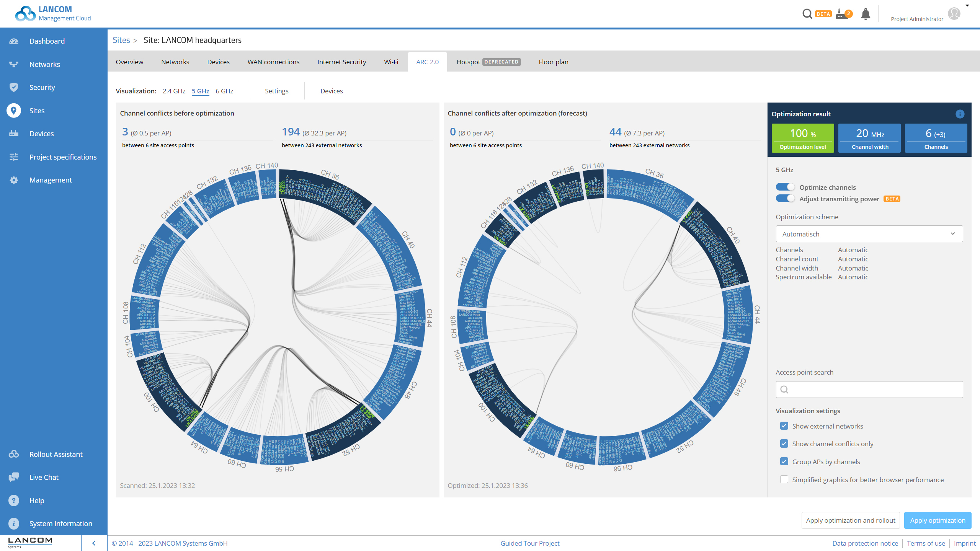Collapse the sidebar with the chevron
The width and height of the screenshot is (980, 551).
click(x=94, y=543)
